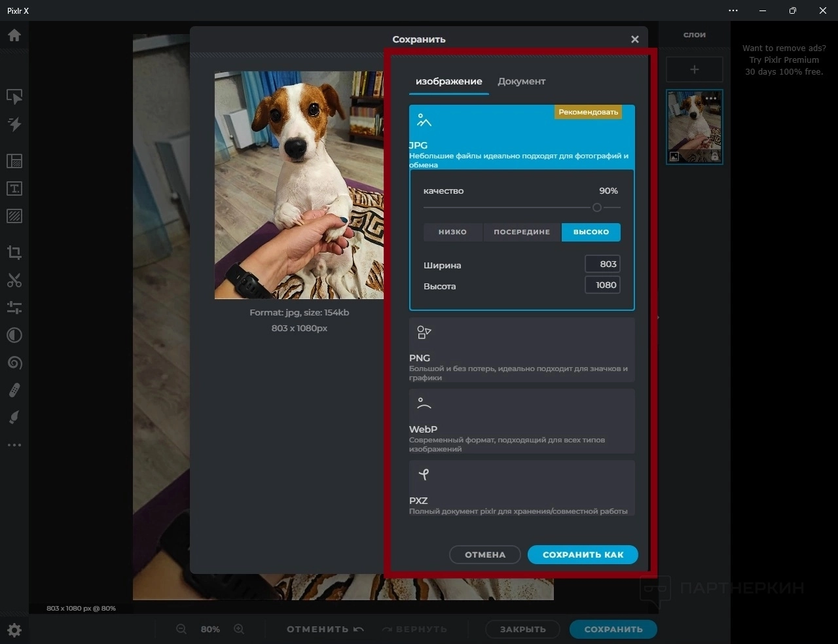The width and height of the screenshot is (838, 644).
Task: Click the "Format: jpg, size: 154kb" text
Action: click(x=299, y=313)
